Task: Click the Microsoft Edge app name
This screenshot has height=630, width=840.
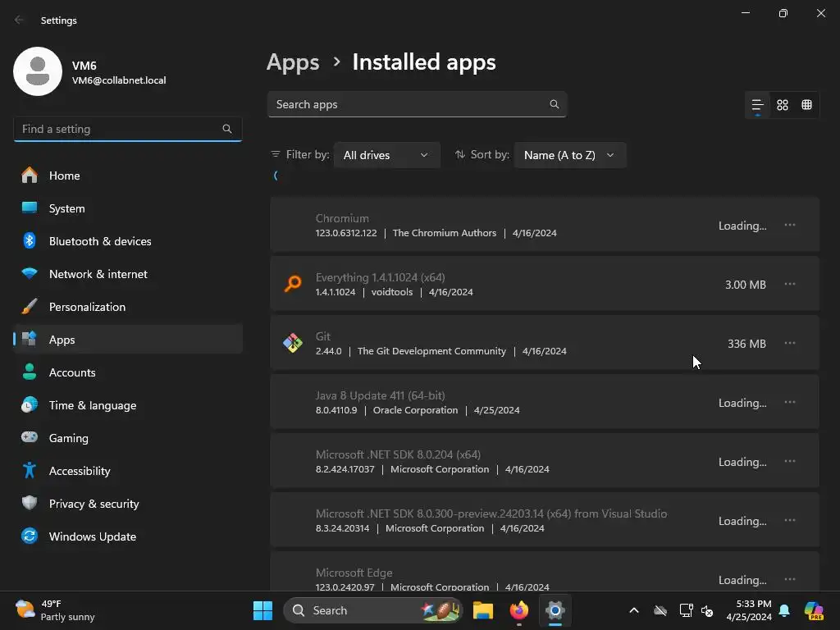Action: click(354, 573)
